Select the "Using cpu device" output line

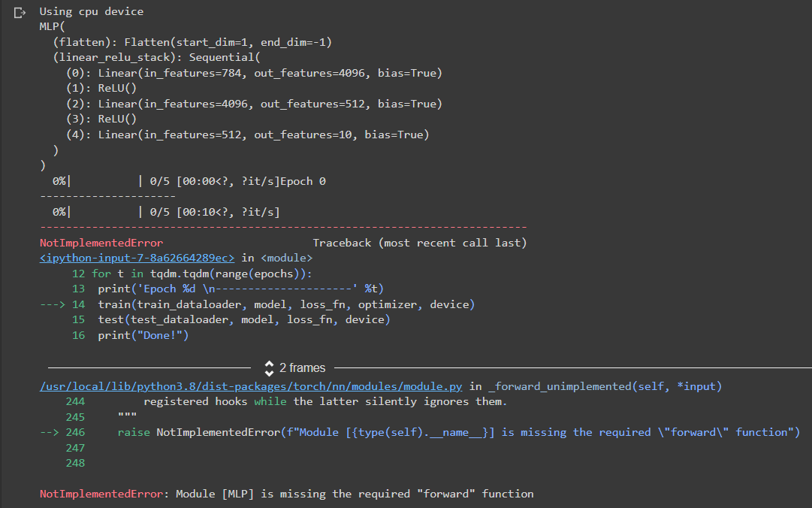point(90,11)
